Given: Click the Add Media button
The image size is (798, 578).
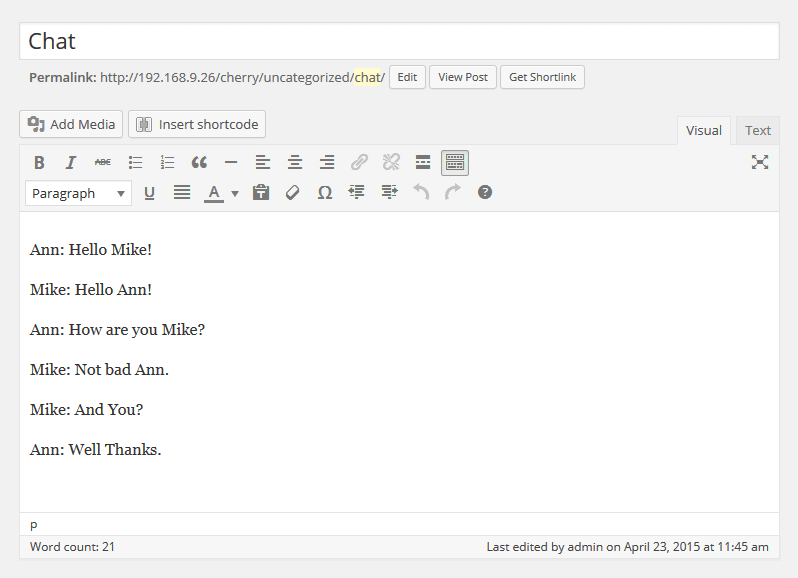Looking at the screenshot, I should click(x=71, y=124).
